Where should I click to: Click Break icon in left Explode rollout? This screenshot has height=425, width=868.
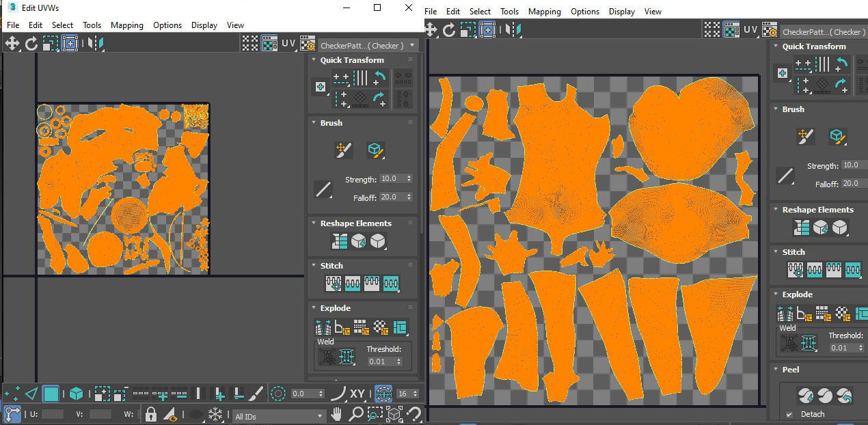[x=323, y=327]
